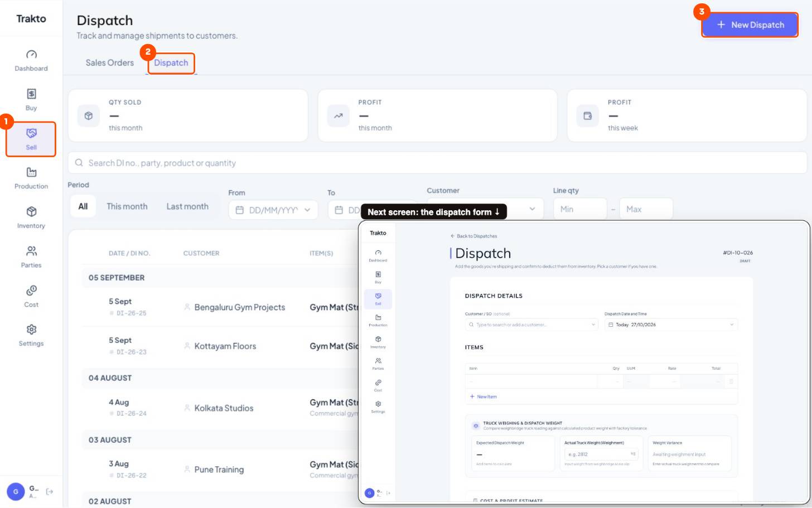Click the calendar icon in From field
This screenshot has width=812, height=508.
coord(240,210)
